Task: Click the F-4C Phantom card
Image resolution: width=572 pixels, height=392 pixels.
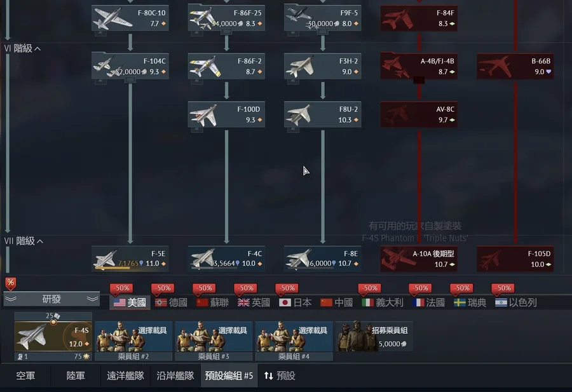Action: tap(226, 259)
